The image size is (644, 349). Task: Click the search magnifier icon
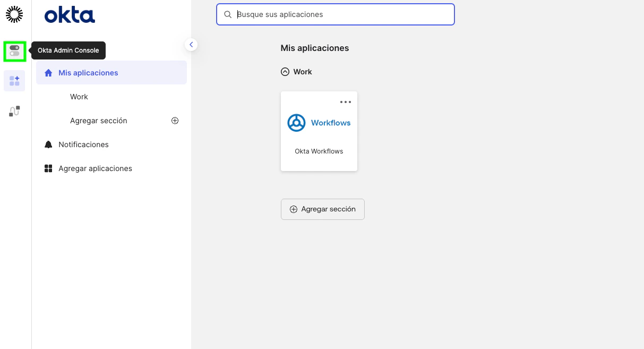[x=228, y=14]
